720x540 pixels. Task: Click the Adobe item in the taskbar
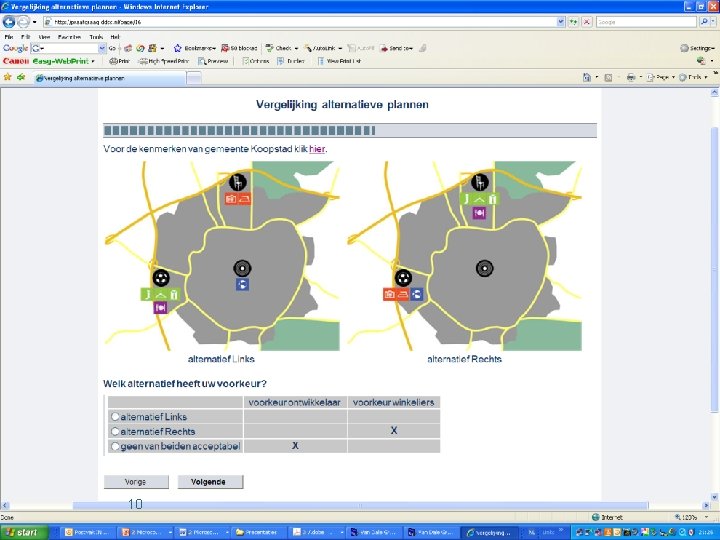(x=317, y=533)
